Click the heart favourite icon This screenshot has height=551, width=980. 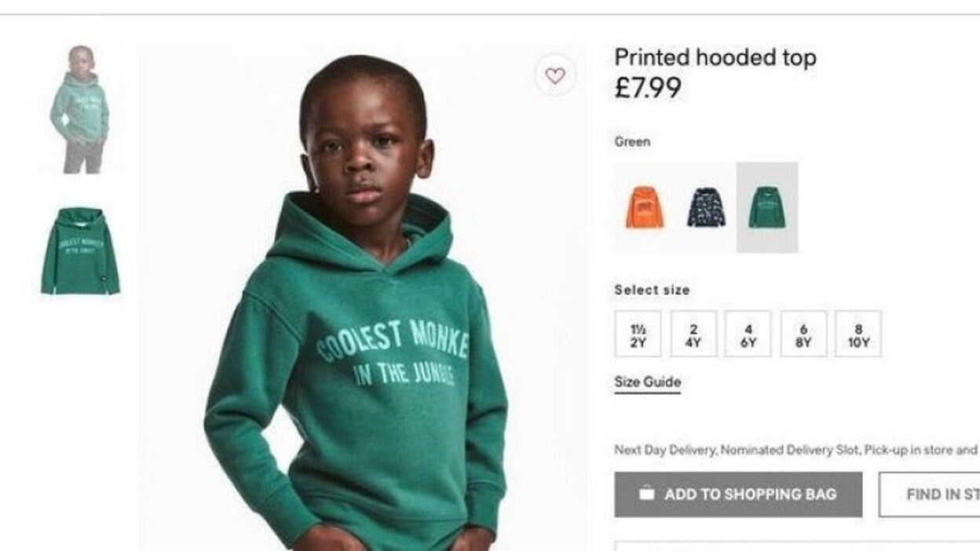click(x=555, y=76)
